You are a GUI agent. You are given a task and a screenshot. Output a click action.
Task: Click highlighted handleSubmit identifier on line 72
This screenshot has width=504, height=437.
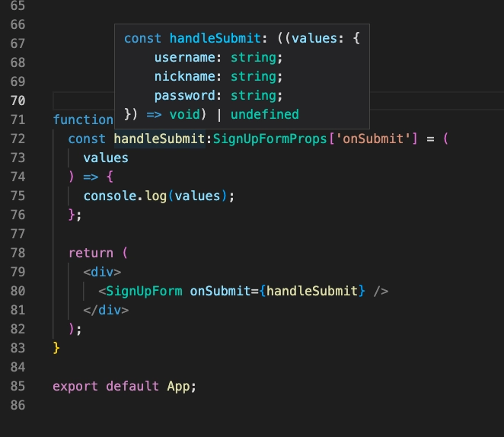[x=159, y=139]
